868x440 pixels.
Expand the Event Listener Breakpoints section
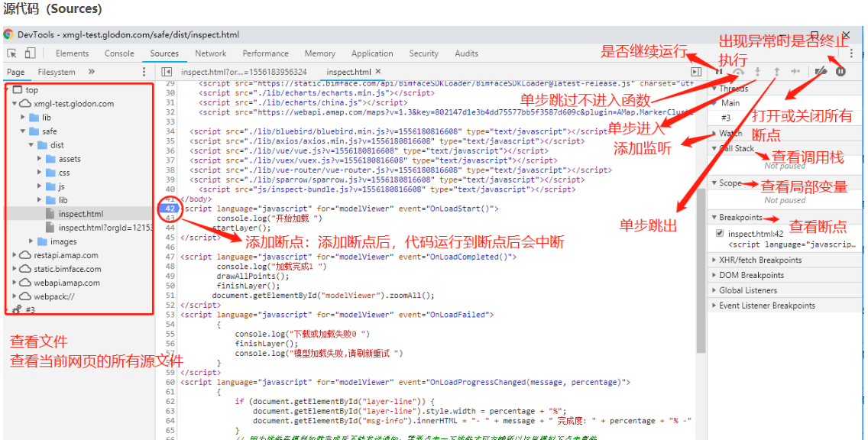click(x=785, y=306)
